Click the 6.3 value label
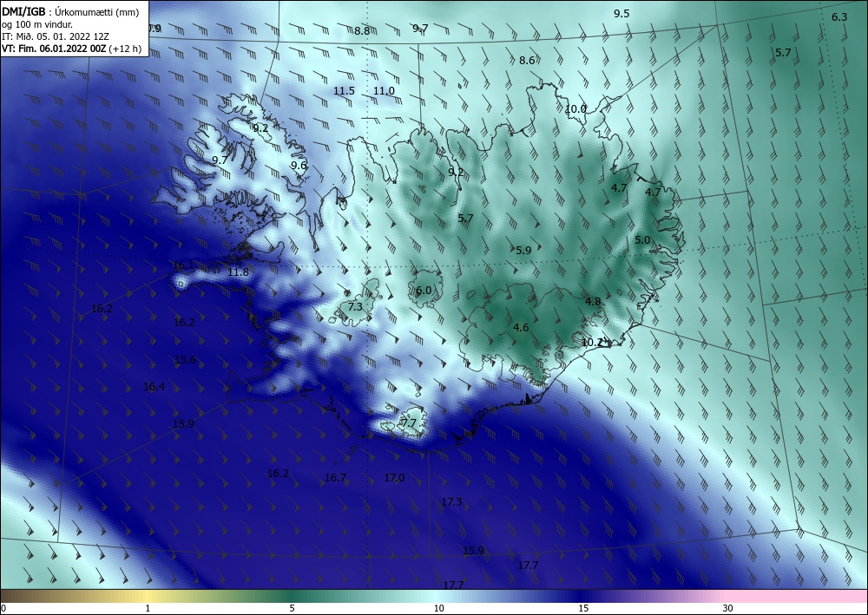The width and height of the screenshot is (868, 615). 839,17
